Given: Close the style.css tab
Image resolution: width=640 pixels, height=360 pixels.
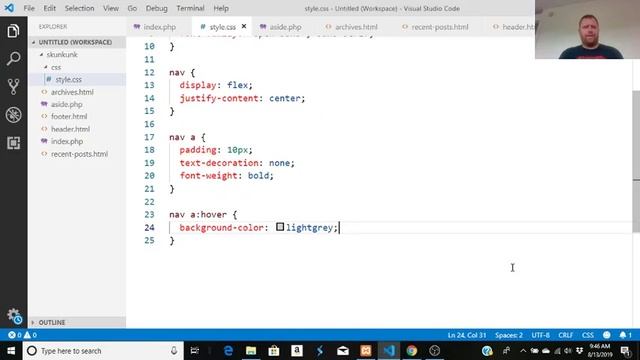Looking at the screenshot, I should coord(244,27).
